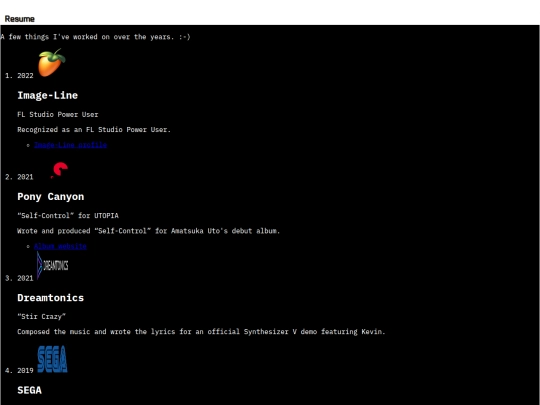
Task: Click the '"Stir Crazy"' subtitle
Action: (41, 316)
